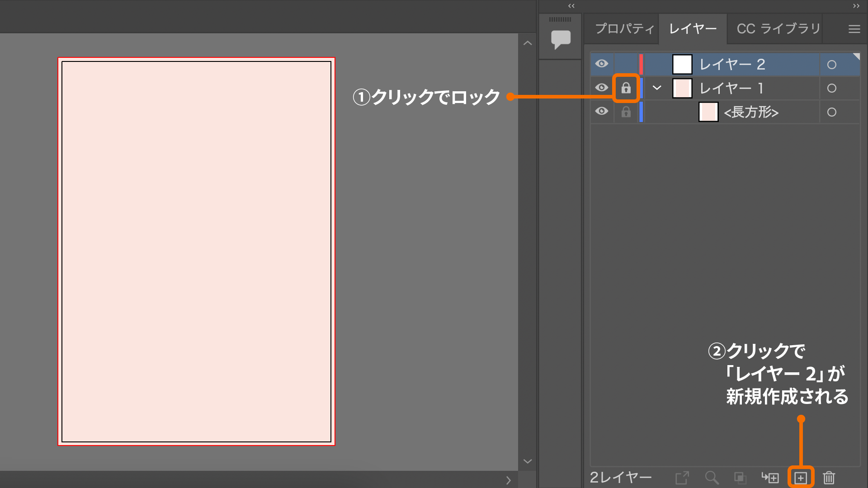The height and width of the screenshot is (488, 868).
Task: Expand the narrow icon dock with left double arrows
Action: tap(571, 6)
